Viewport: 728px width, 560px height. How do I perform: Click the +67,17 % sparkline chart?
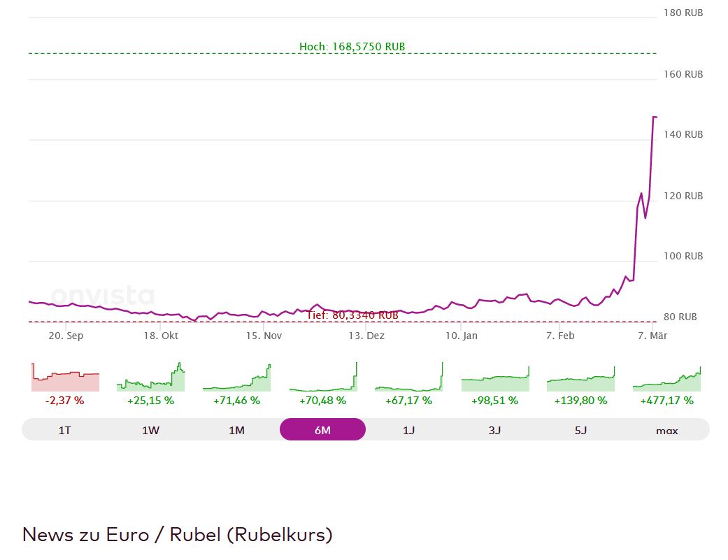point(408,378)
